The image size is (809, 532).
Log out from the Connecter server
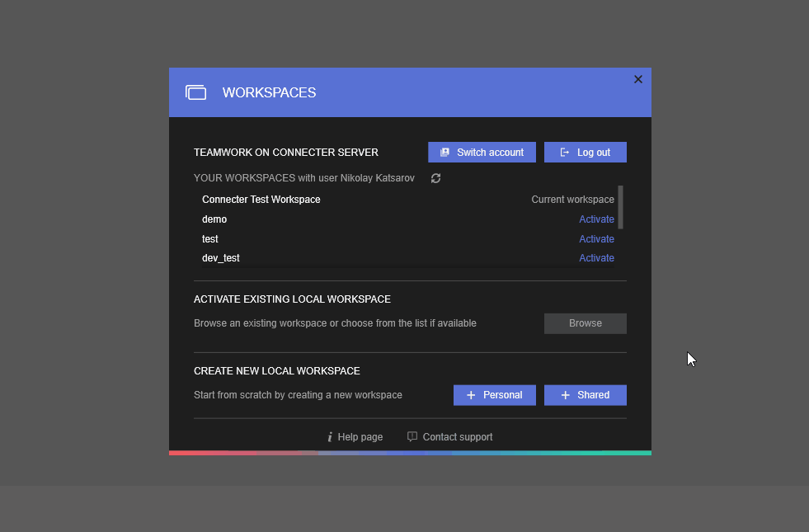point(586,152)
